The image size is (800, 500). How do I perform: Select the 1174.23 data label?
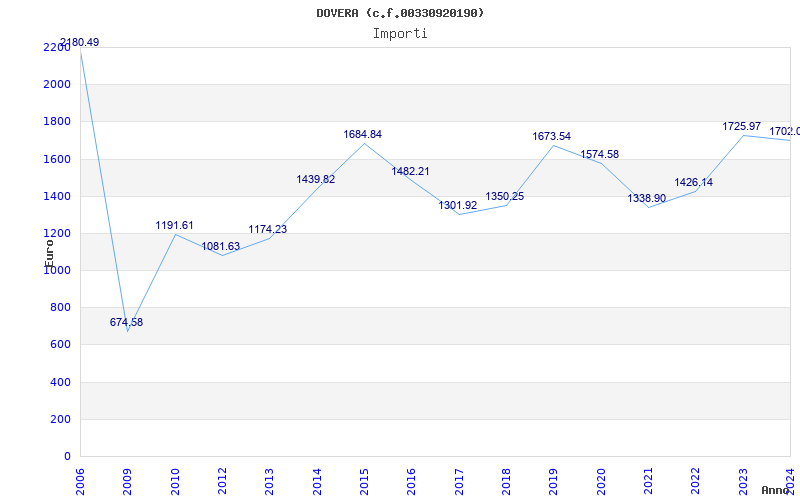(268, 230)
